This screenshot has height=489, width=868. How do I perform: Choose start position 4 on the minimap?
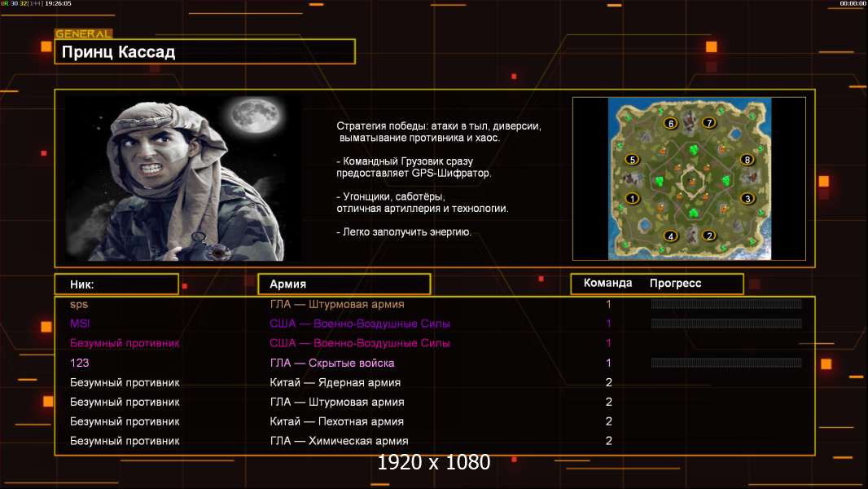click(x=670, y=236)
